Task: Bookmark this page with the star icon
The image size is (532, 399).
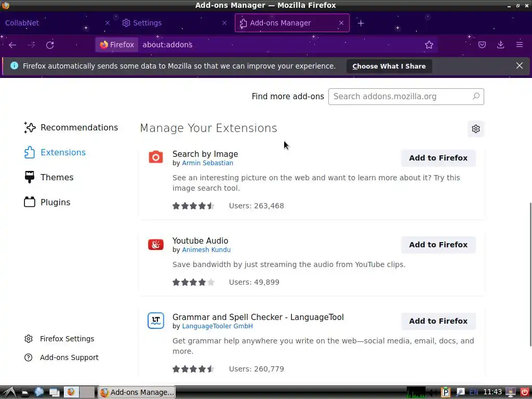Action: pos(429,45)
